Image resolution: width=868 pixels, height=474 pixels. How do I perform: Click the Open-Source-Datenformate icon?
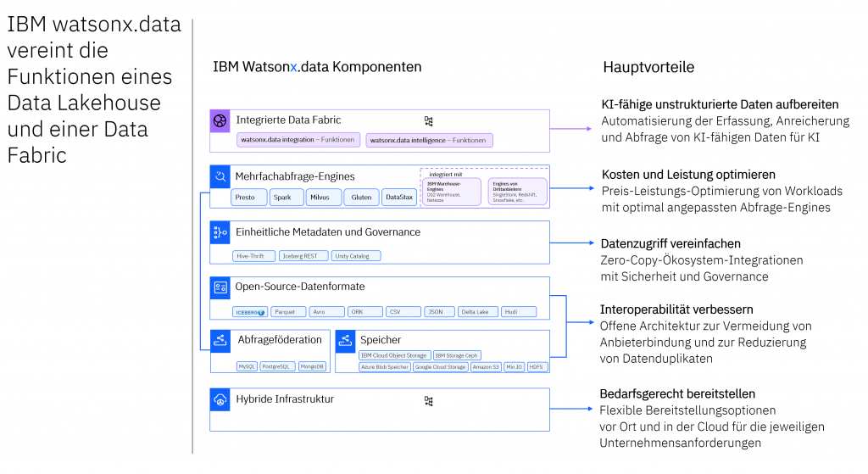pyautogui.click(x=220, y=288)
